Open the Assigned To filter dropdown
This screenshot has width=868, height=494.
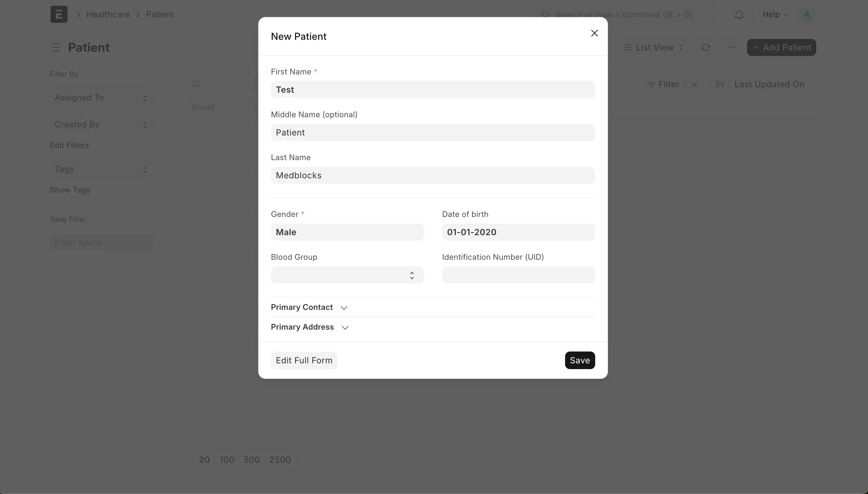pos(101,98)
